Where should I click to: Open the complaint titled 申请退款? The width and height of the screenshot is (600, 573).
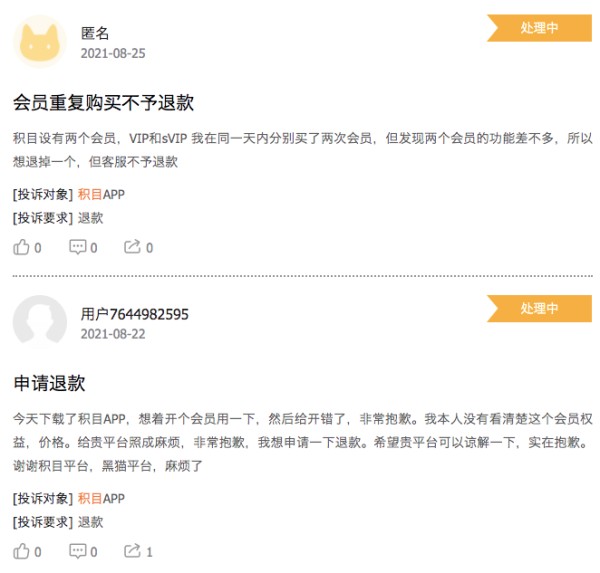49,383
